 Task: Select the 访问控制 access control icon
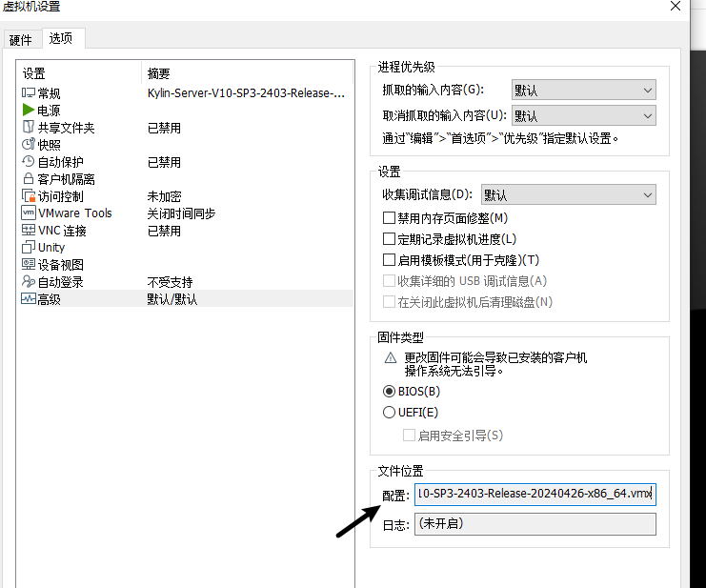coord(29,196)
